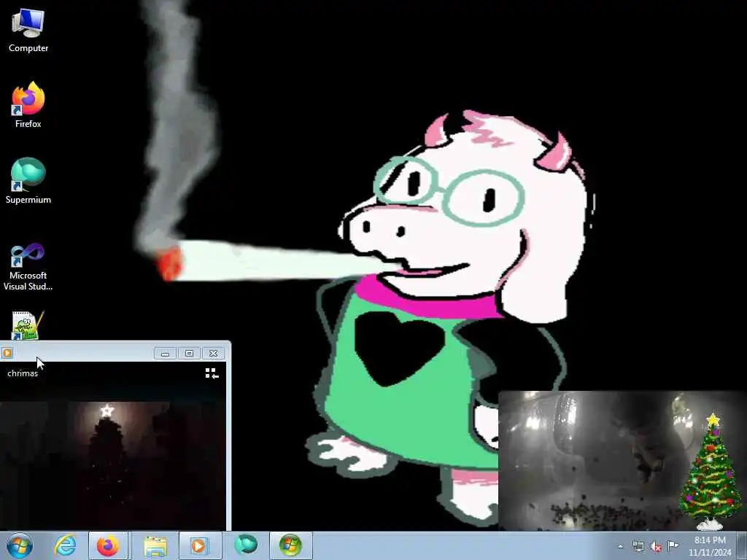The width and height of the screenshot is (747, 560).
Task: Open the Supermium desktop shortcut
Action: pyautogui.click(x=28, y=181)
